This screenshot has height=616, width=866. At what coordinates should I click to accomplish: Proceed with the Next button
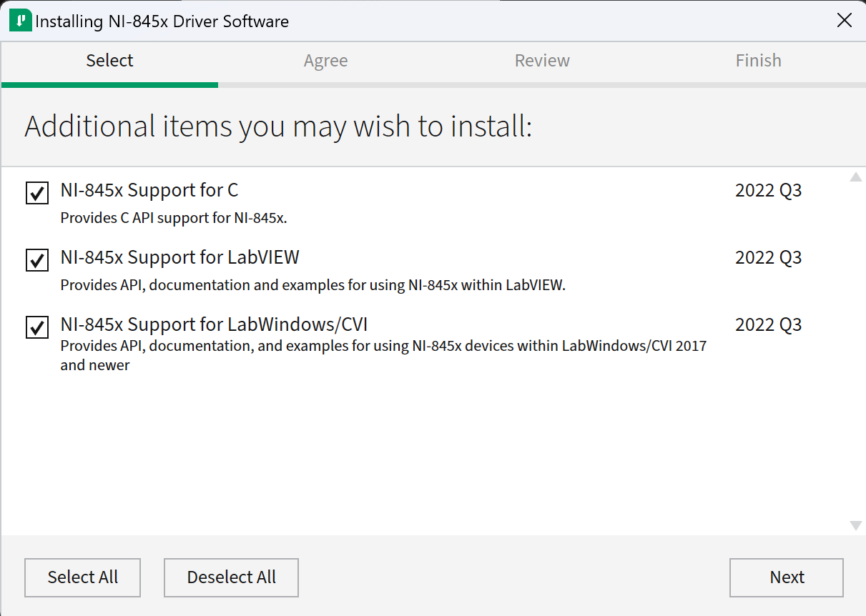point(787,577)
